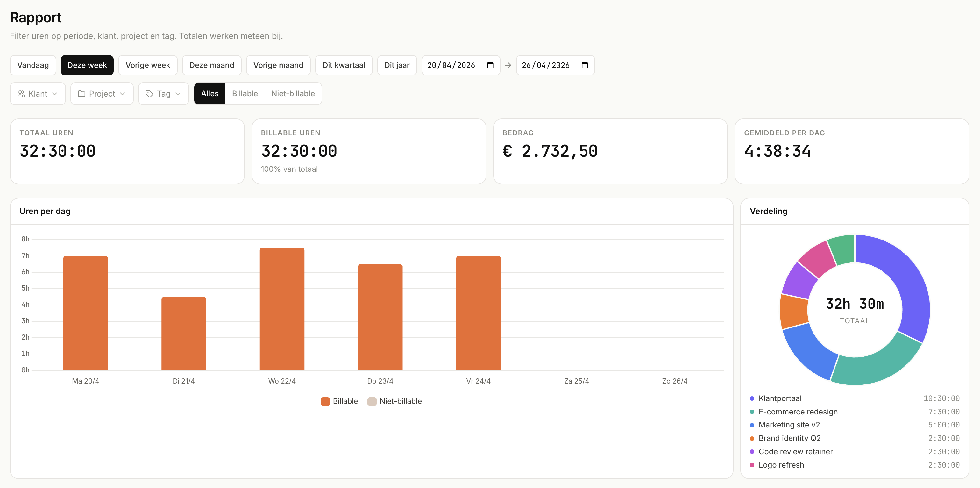Click the Billable legend orange swatch
The width and height of the screenshot is (980, 488).
click(x=325, y=401)
